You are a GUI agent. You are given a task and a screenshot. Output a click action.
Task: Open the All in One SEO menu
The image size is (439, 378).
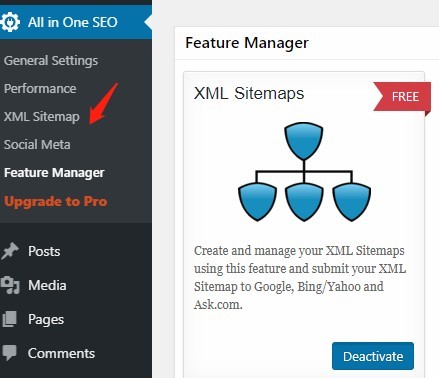(x=76, y=22)
